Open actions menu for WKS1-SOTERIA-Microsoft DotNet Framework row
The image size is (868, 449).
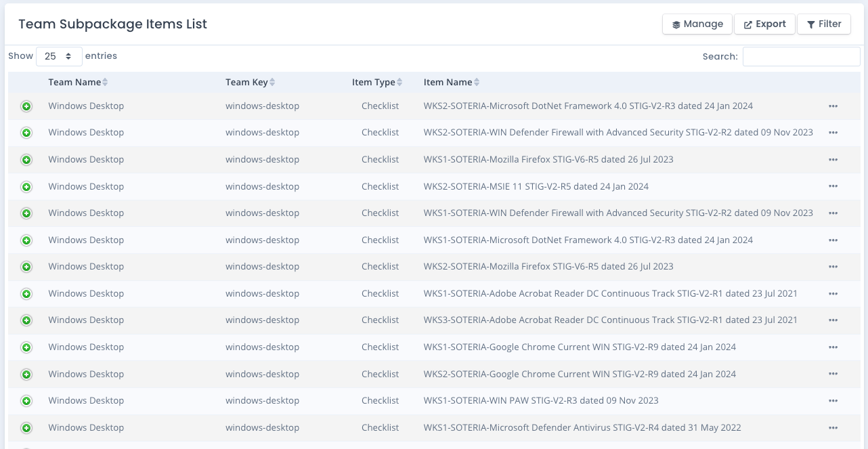(x=833, y=240)
